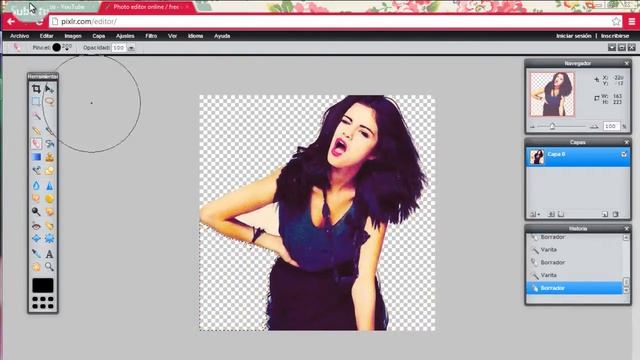
Task: Switch to the Photo editor online browser tab
Action: point(146,7)
